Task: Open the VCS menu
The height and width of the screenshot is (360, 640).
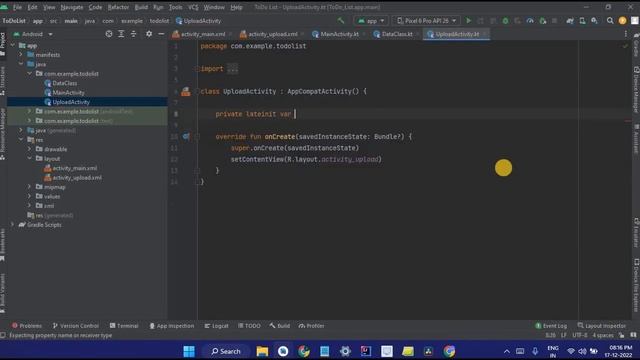Action: tap(193, 7)
